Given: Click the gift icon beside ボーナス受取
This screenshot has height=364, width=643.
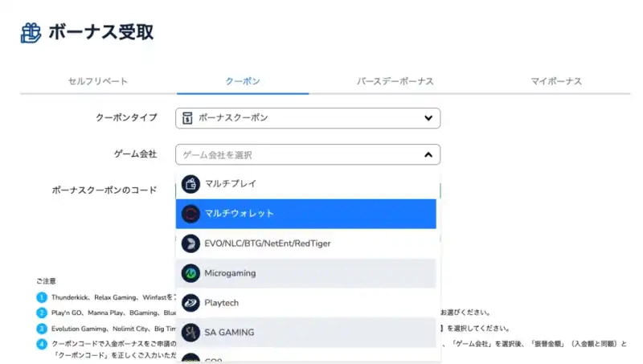Looking at the screenshot, I should (x=31, y=33).
